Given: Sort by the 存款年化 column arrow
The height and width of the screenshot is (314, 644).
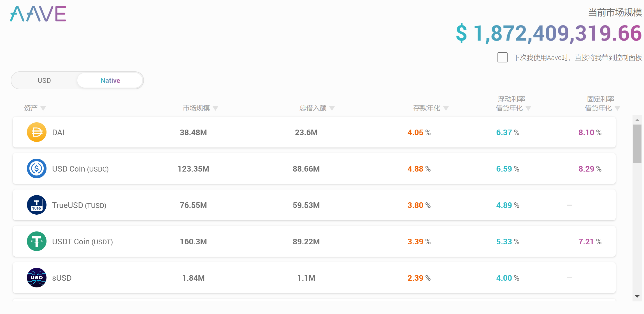Looking at the screenshot, I should pyautogui.click(x=446, y=108).
